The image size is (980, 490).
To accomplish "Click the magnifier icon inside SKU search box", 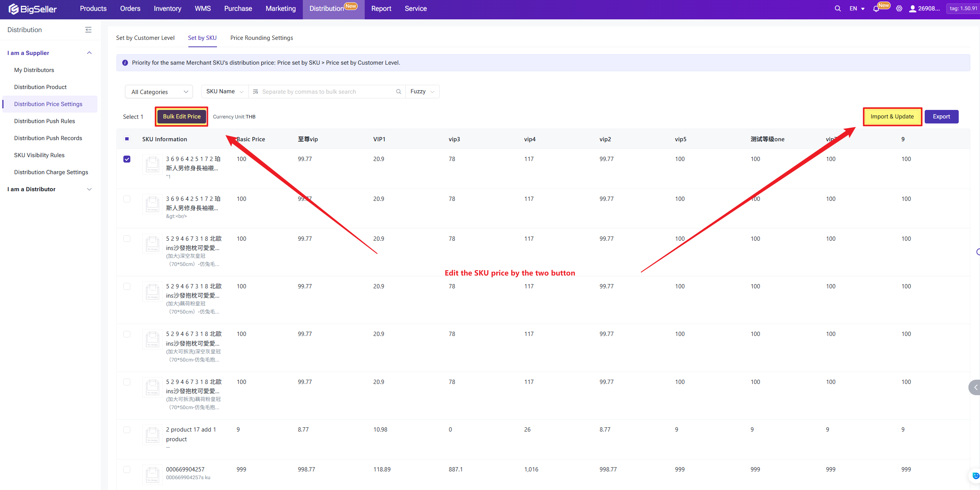I will coord(398,92).
